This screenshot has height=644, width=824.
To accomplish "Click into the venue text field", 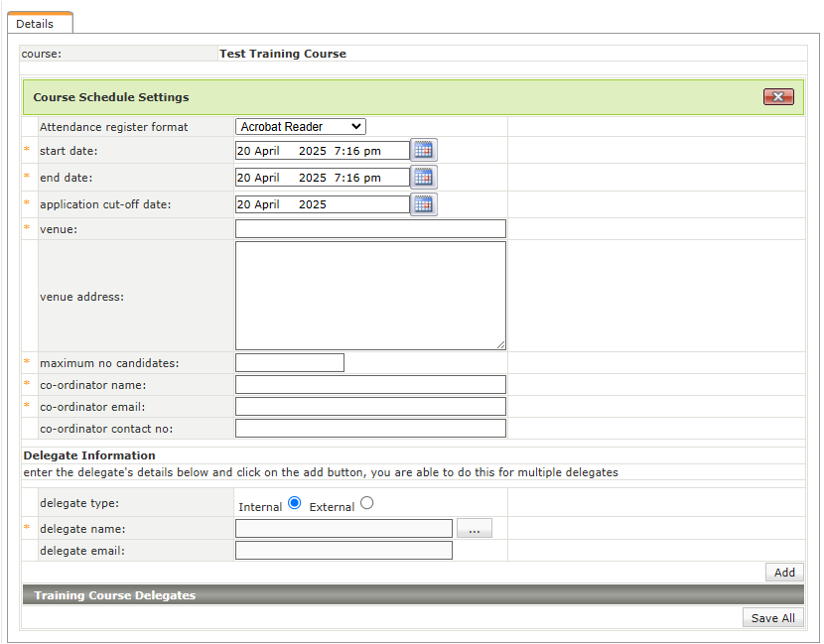I will tap(370, 229).
